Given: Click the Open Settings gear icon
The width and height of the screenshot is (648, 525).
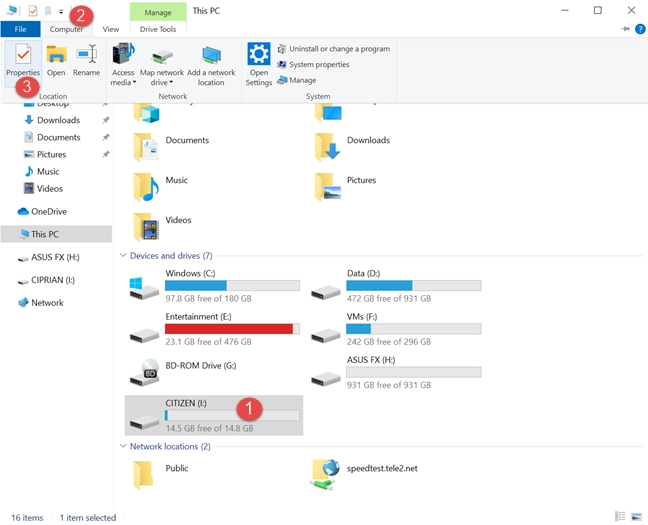Looking at the screenshot, I should click(x=259, y=54).
